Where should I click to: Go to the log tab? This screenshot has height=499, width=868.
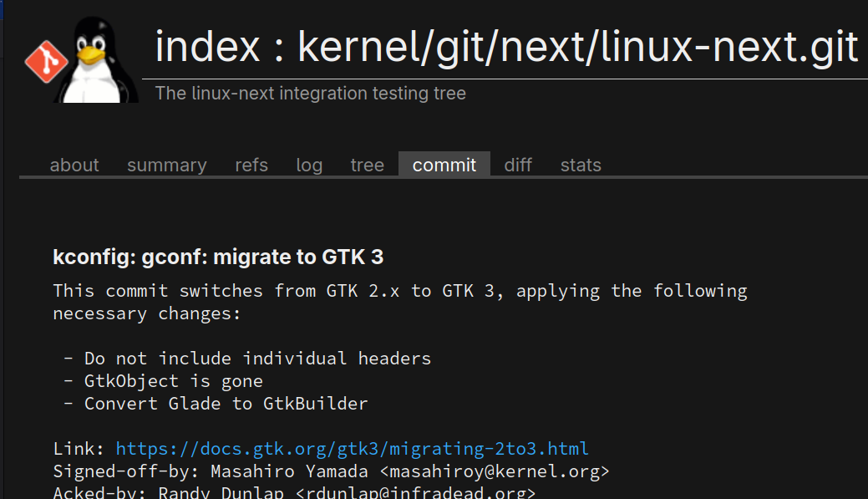[x=309, y=165]
